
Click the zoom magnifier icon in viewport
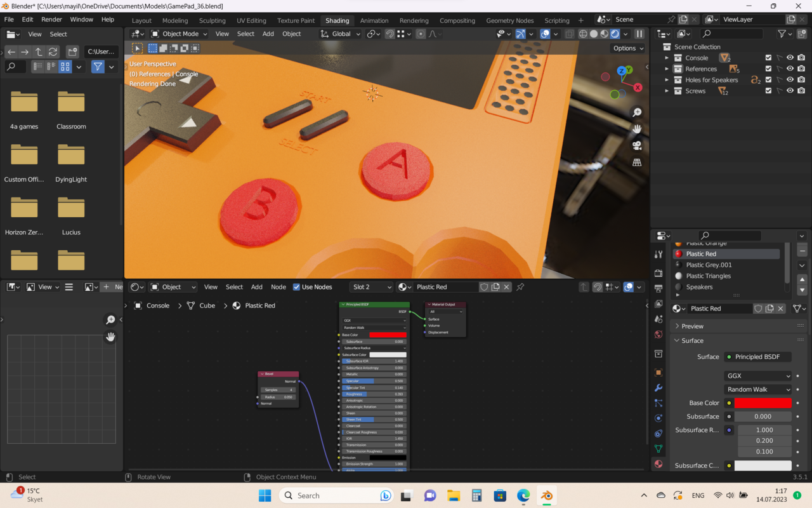click(637, 112)
